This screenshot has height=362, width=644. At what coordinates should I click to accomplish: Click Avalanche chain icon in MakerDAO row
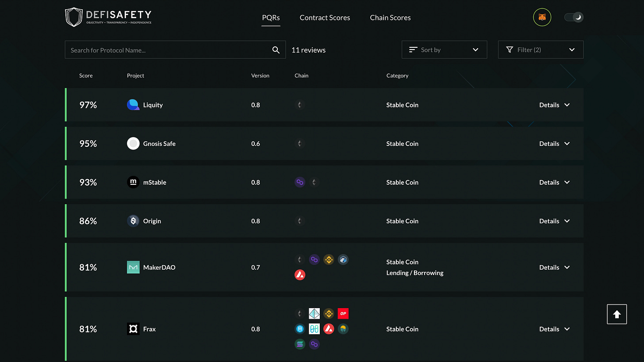point(300,275)
